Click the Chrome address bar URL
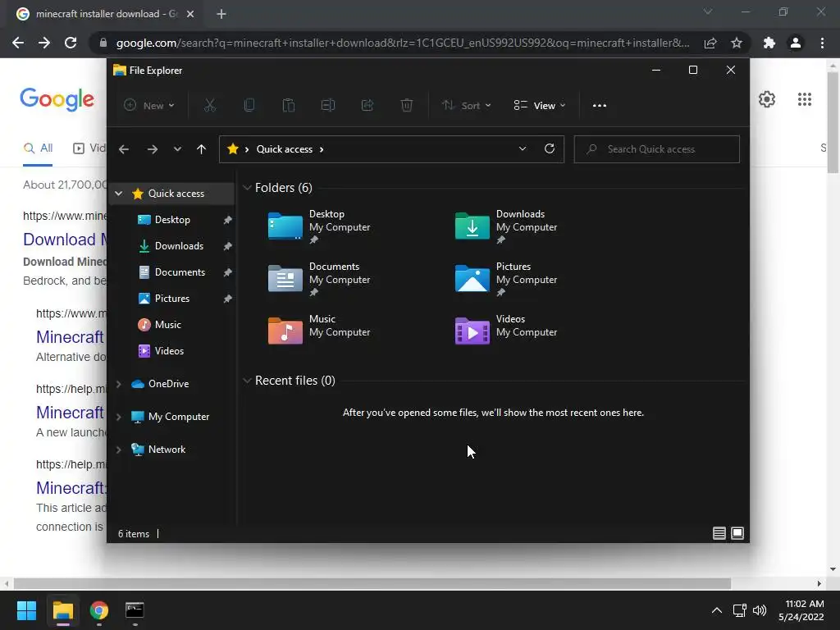840x630 pixels. coord(402,43)
